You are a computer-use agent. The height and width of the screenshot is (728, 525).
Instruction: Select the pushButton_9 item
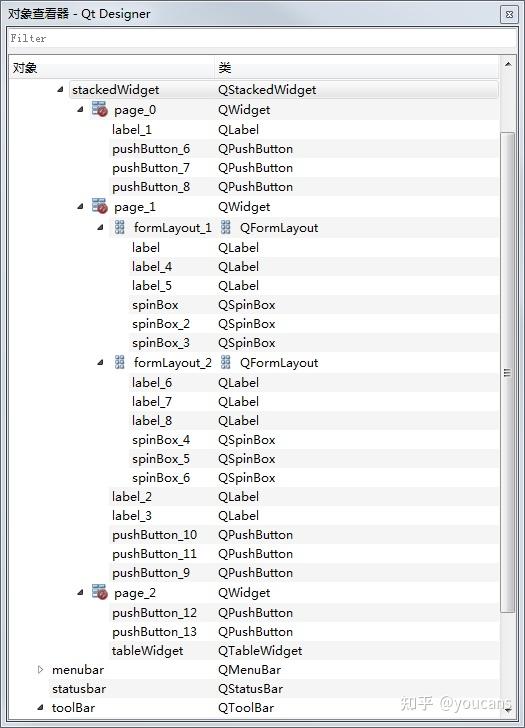coord(151,573)
